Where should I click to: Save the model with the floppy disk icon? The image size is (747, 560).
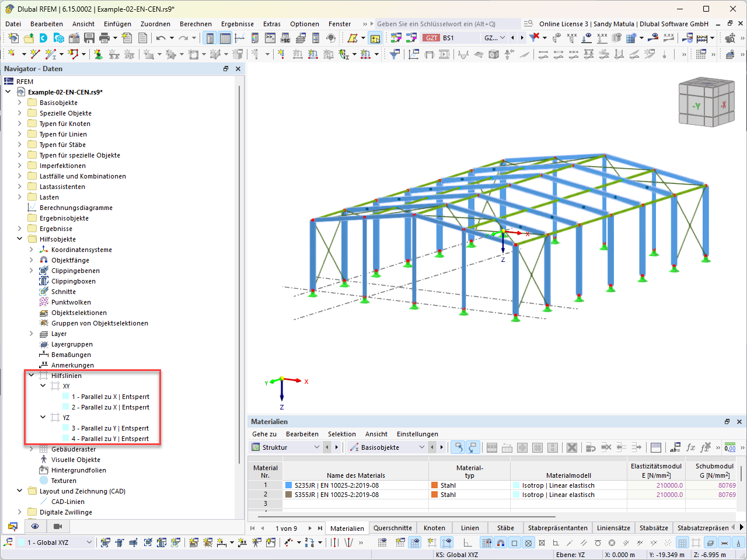[x=89, y=38]
